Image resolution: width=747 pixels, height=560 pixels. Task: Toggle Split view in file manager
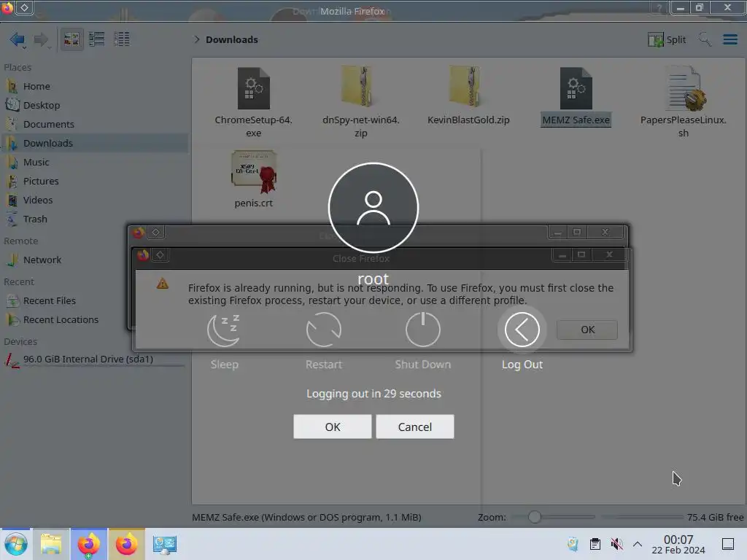point(667,39)
